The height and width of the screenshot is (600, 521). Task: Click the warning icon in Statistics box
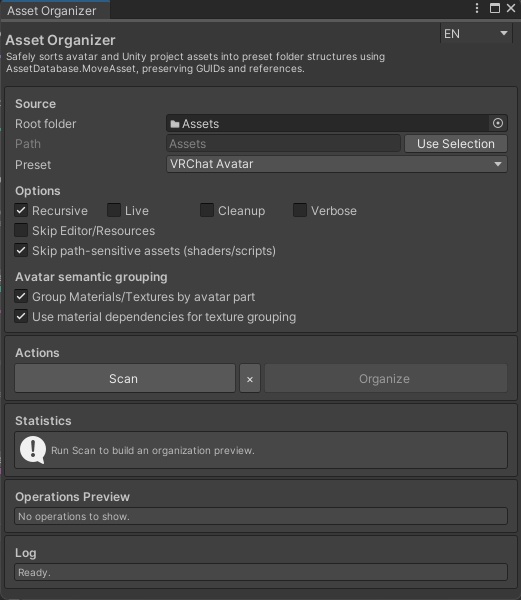click(33, 450)
